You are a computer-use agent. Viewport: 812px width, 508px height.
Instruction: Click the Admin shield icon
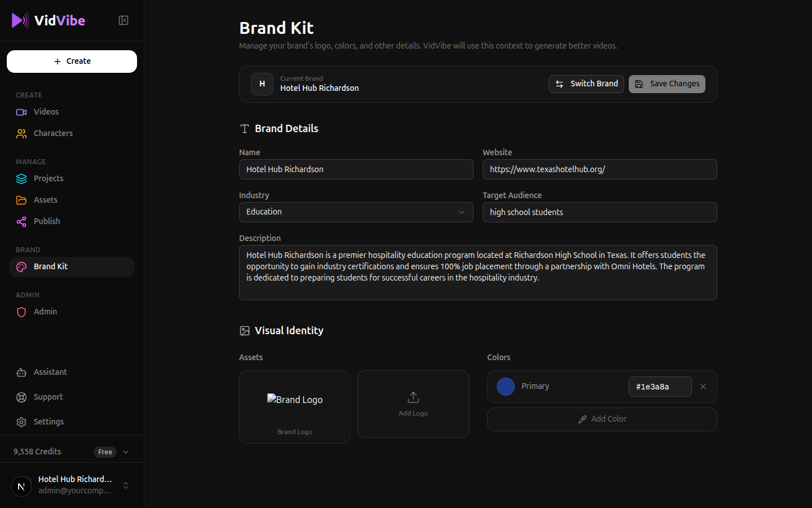click(21, 312)
